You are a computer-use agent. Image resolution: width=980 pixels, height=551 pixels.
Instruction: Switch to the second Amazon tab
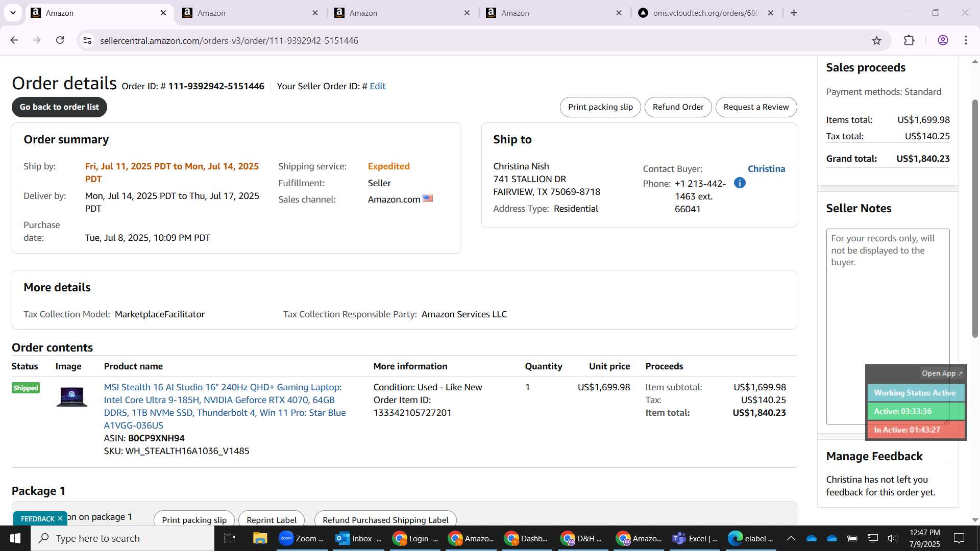pyautogui.click(x=251, y=13)
